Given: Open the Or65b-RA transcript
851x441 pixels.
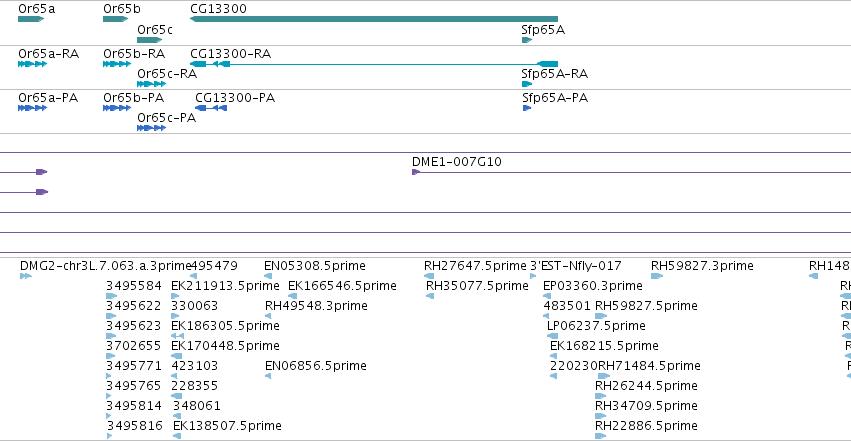Looking at the screenshot, I should (117, 64).
